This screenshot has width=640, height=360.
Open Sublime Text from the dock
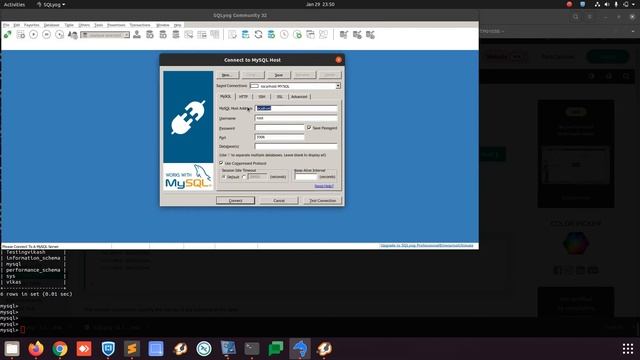coord(132,349)
